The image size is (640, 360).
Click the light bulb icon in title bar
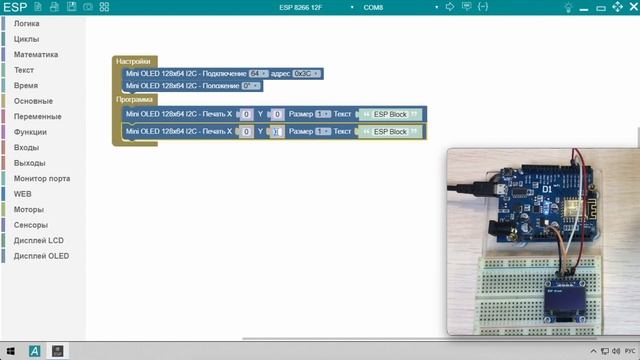568,7
